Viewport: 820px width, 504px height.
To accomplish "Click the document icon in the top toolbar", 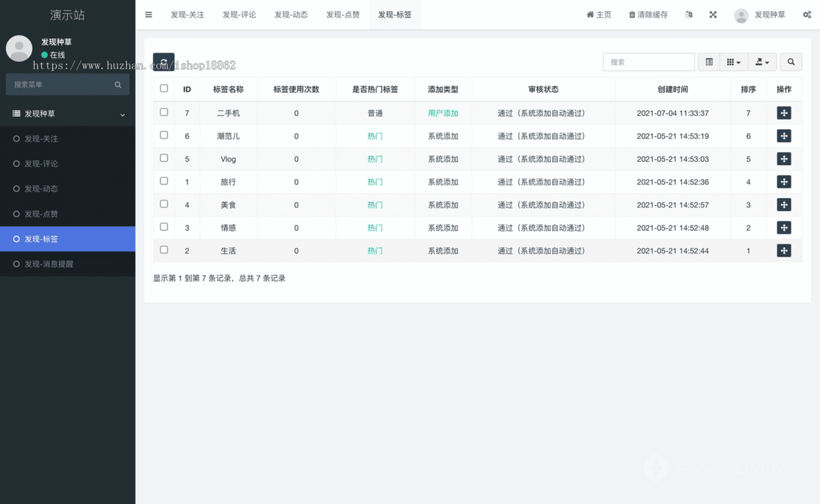I will point(688,14).
